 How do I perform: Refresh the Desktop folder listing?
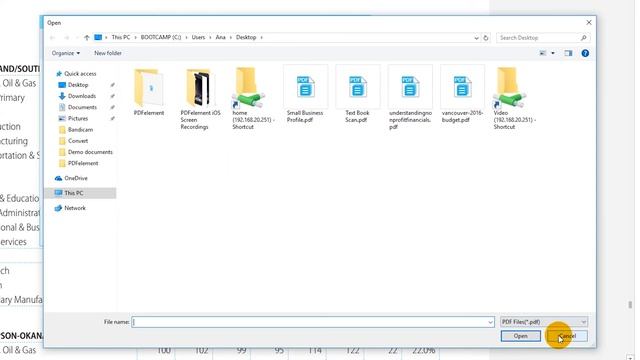(486, 38)
